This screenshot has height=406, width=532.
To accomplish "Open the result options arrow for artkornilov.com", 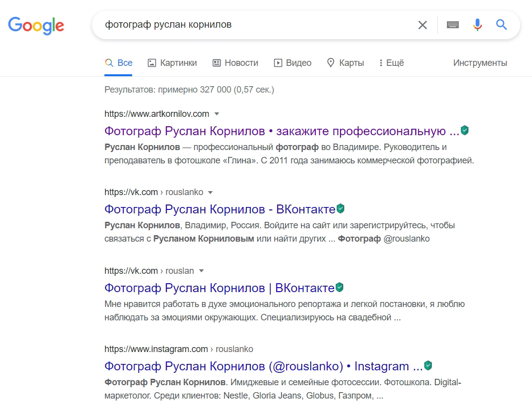I will (217, 113).
